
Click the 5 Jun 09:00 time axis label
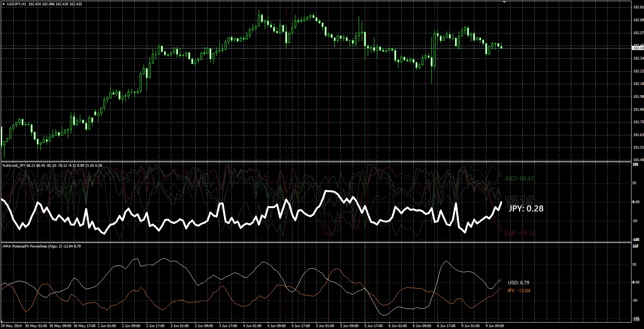(x=349, y=326)
